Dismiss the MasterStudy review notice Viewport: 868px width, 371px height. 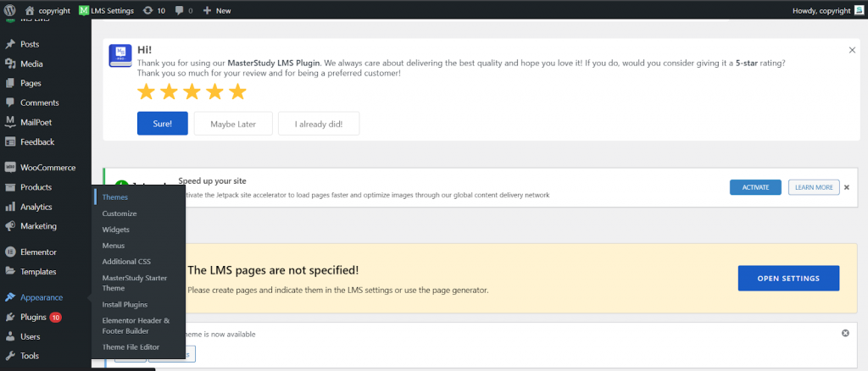pyautogui.click(x=852, y=51)
